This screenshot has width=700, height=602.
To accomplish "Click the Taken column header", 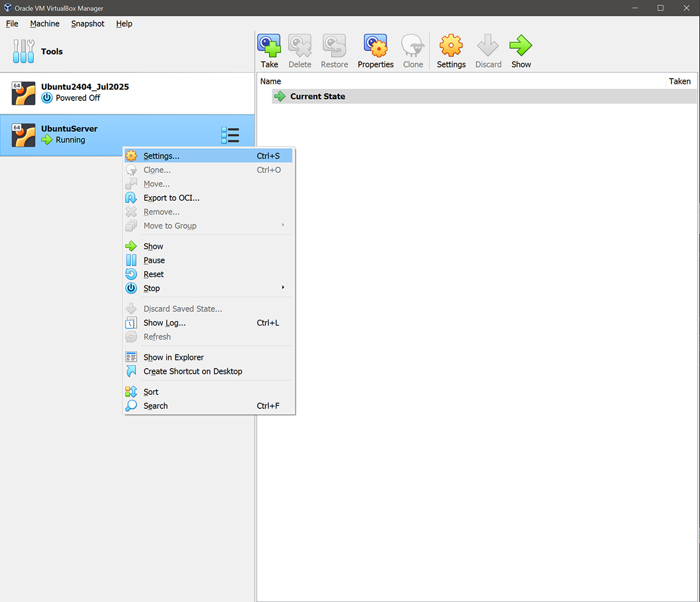I will point(680,82).
